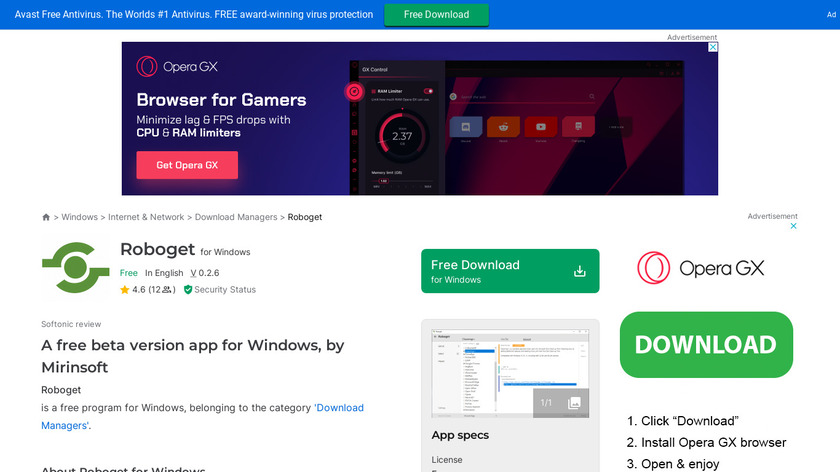
Task: Open the Internet & Network breadcrumb
Action: click(146, 217)
